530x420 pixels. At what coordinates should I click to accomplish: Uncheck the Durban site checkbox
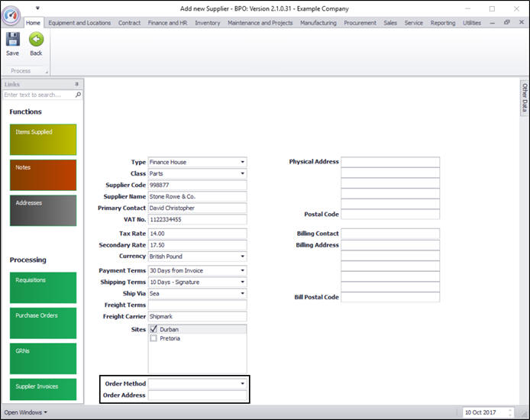point(154,329)
